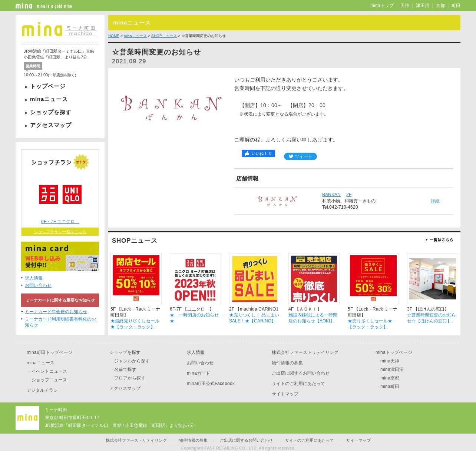Open the 2023年秋 OPEN UNIQLO thumbnail
This screenshot has height=451, width=476.
click(195, 279)
